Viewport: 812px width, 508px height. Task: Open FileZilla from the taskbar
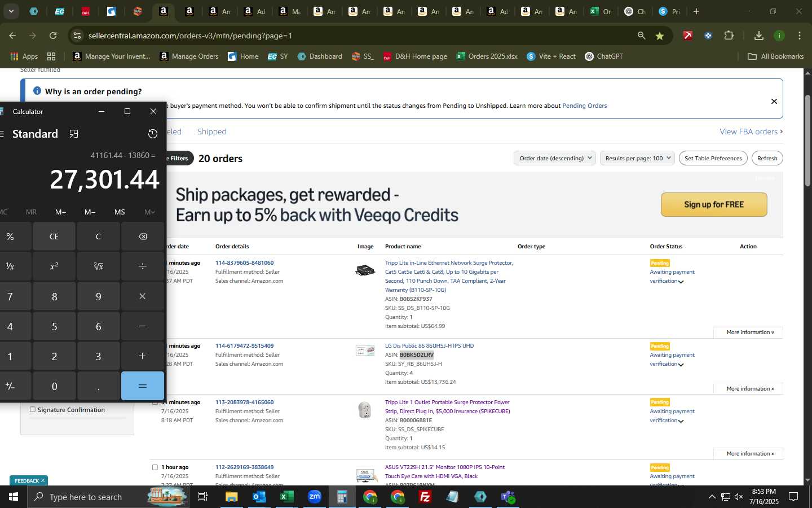(x=425, y=497)
